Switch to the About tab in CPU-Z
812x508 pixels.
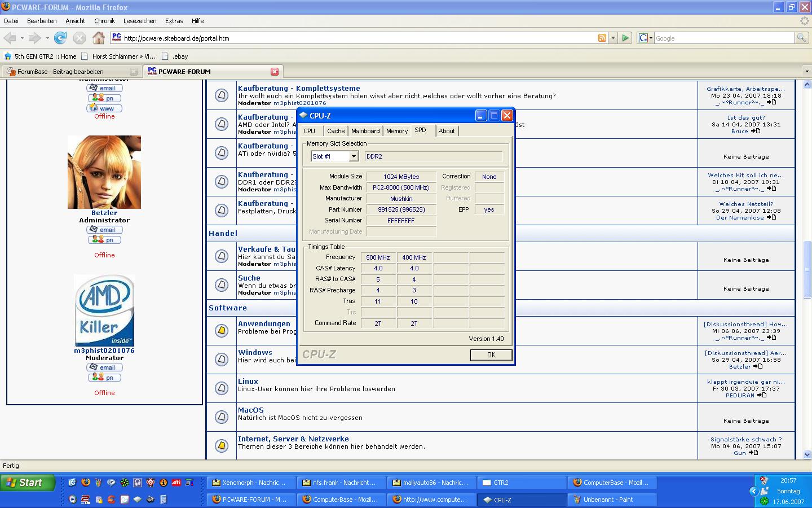pyautogui.click(x=447, y=131)
